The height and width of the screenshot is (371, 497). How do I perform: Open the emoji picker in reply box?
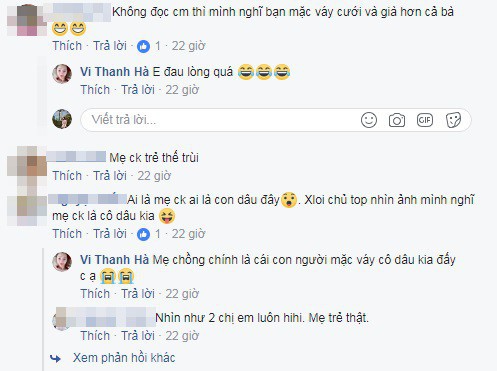click(x=369, y=120)
